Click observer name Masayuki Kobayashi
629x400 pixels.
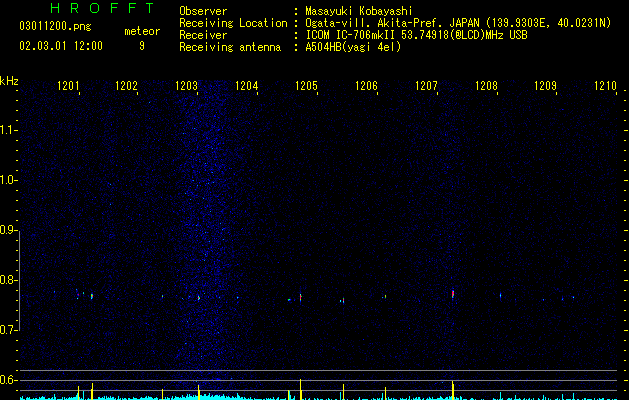click(x=359, y=11)
